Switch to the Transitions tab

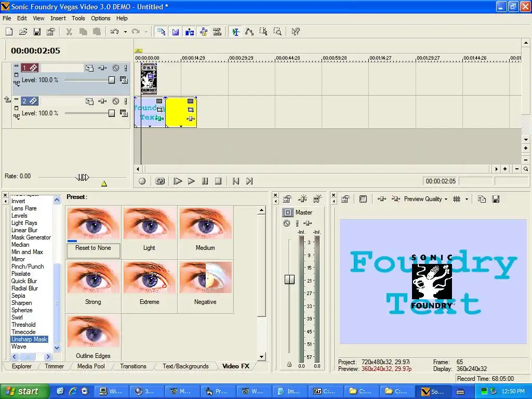pos(133,366)
